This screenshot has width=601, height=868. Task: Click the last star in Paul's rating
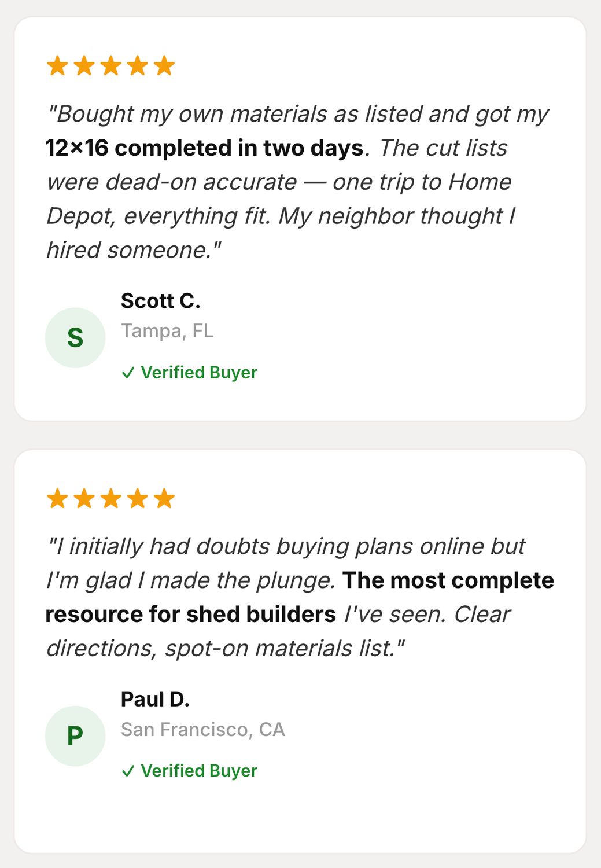tap(164, 498)
